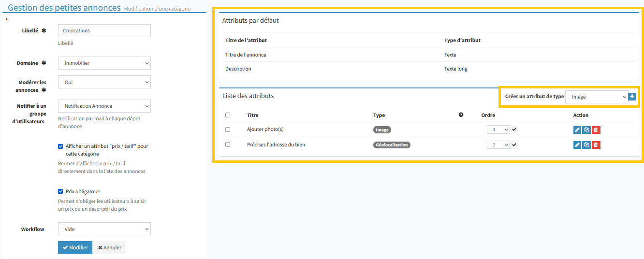Click 'Ajouter photo(s)' attribute title
Viewport: 644px width, 259px height.
(265, 129)
